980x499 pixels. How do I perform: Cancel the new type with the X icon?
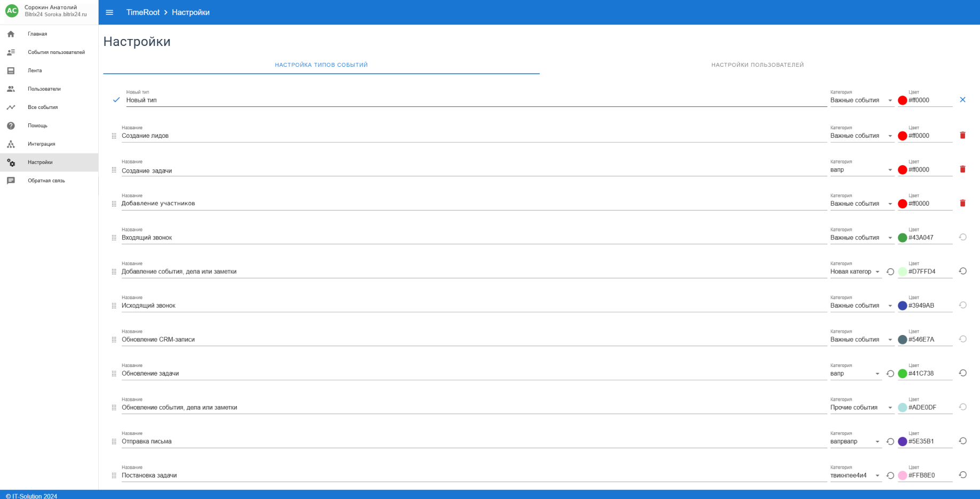point(962,100)
